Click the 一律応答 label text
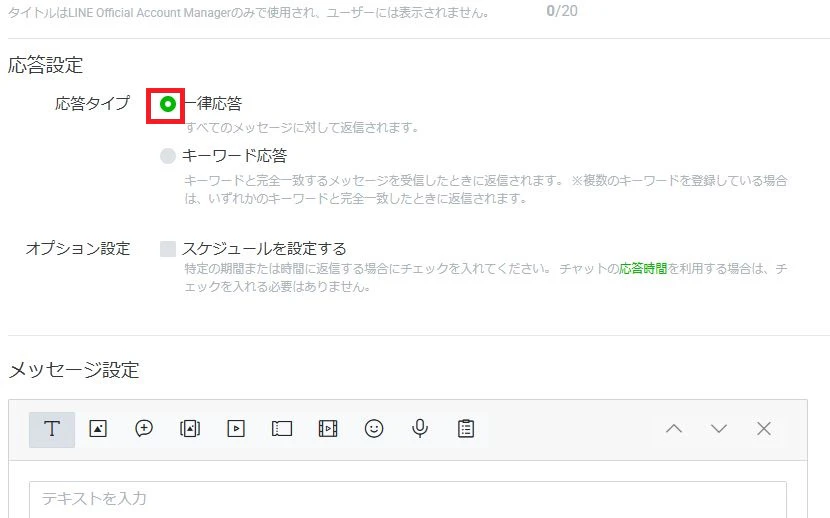Screen dimensions: 830x518 (212, 103)
